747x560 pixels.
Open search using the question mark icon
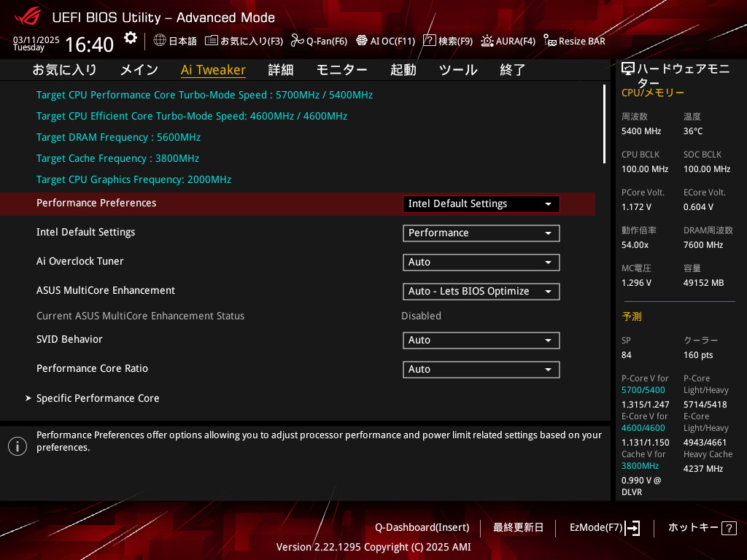(430, 41)
